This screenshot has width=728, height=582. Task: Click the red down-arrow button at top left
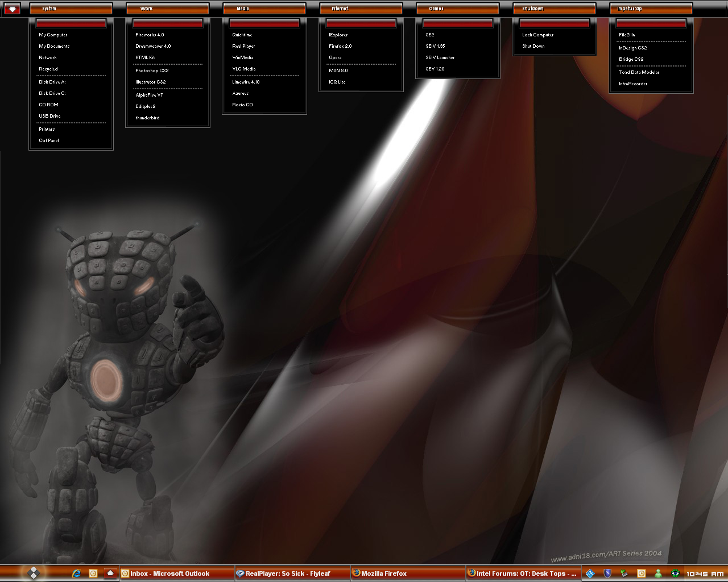tap(12, 9)
